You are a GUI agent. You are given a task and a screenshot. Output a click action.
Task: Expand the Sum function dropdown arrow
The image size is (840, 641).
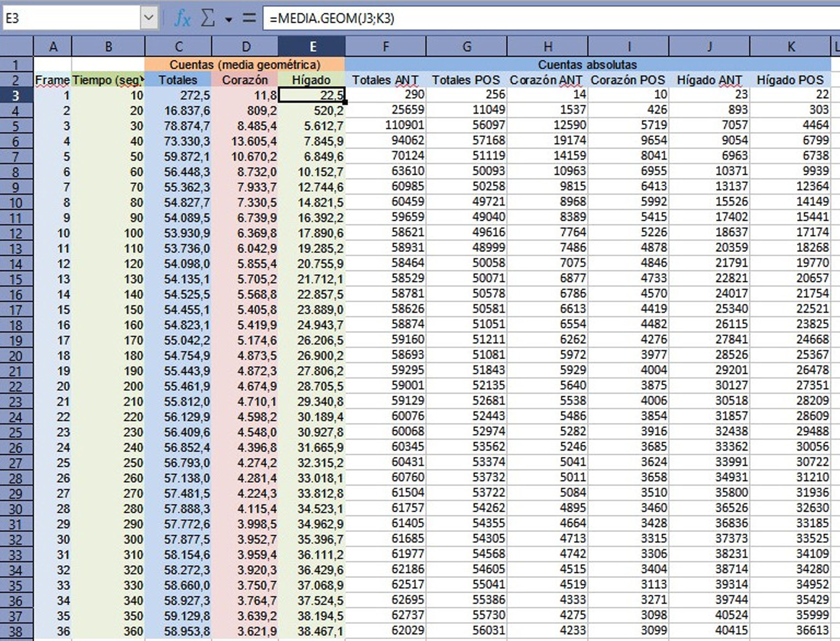pos(228,19)
